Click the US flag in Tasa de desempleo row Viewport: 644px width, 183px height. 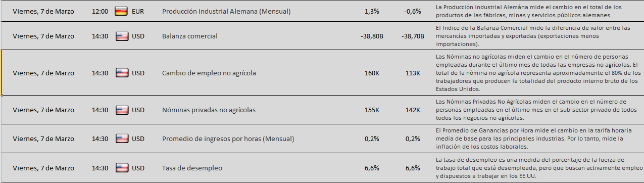click(x=121, y=168)
